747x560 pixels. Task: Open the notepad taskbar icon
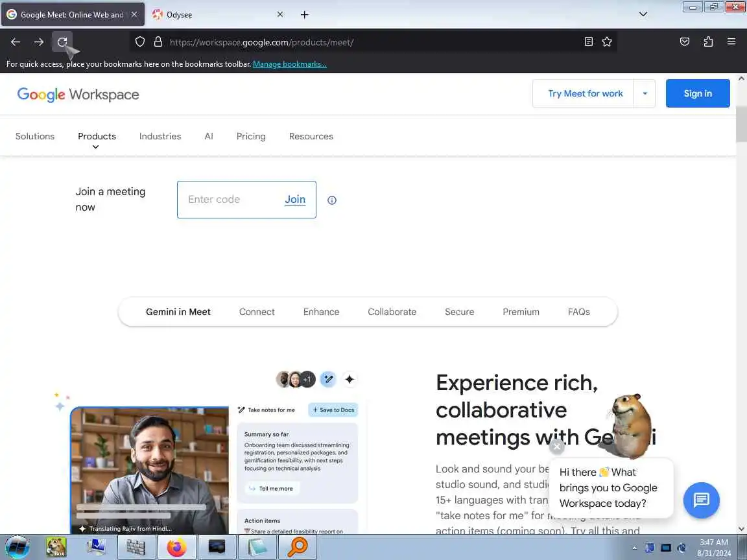click(257, 547)
